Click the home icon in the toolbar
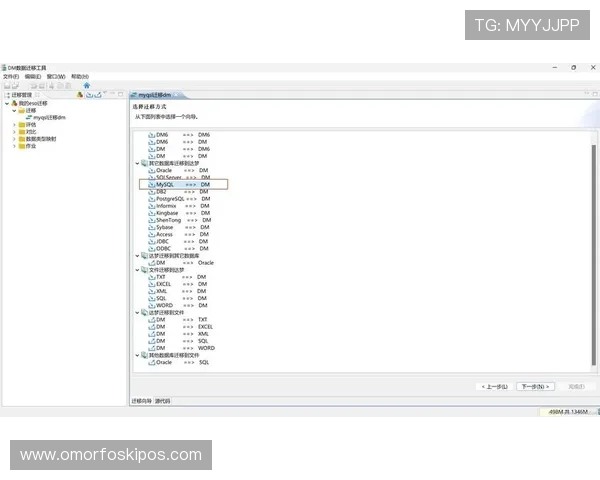Image resolution: width=600 pixels, height=480 pixels. pos(86,85)
